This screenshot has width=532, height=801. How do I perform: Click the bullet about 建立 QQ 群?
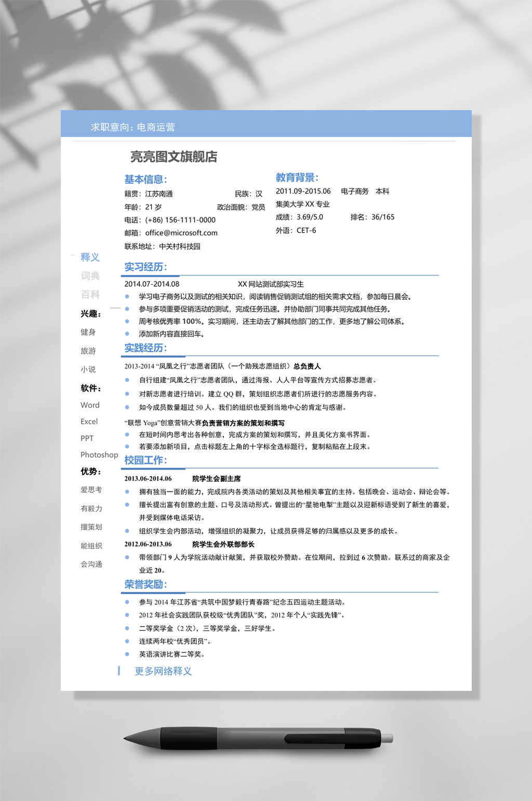pos(258,394)
